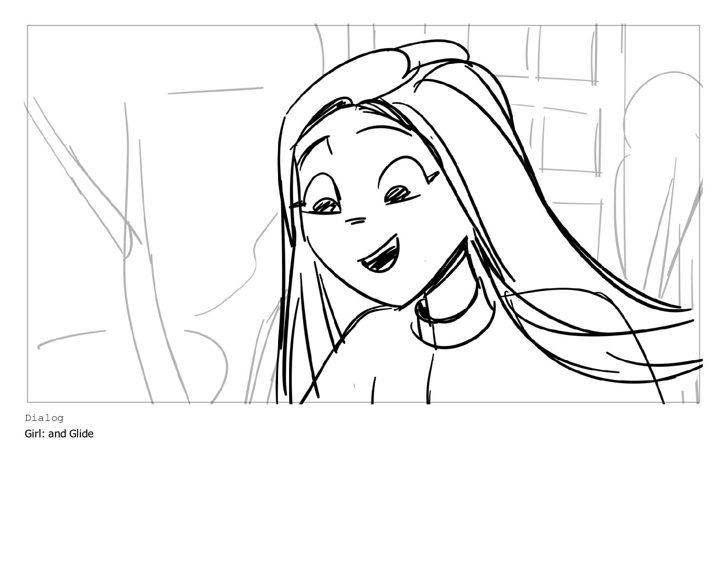Screen dimensions: 728x563
Task: Select the "Dialog" label text
Action: tap(44, 418)
